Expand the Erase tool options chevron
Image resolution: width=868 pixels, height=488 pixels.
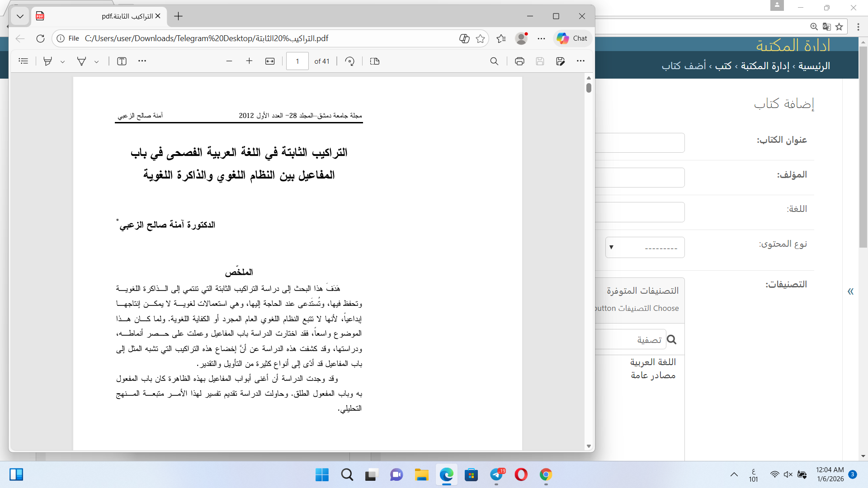(96, 61)
